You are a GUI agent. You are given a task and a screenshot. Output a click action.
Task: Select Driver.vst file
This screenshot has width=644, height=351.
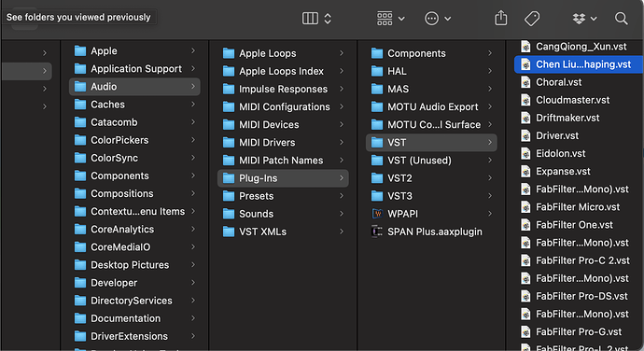[579, 135]
